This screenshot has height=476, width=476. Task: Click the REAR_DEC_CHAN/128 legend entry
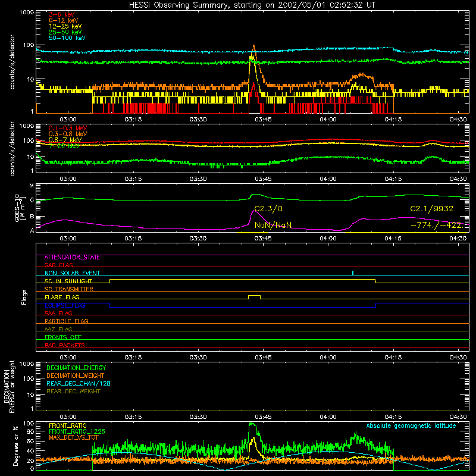[x=79, y=384]
